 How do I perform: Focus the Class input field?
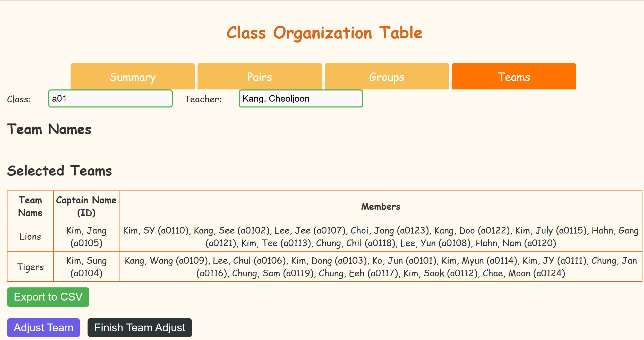click(x=110, y=99)
